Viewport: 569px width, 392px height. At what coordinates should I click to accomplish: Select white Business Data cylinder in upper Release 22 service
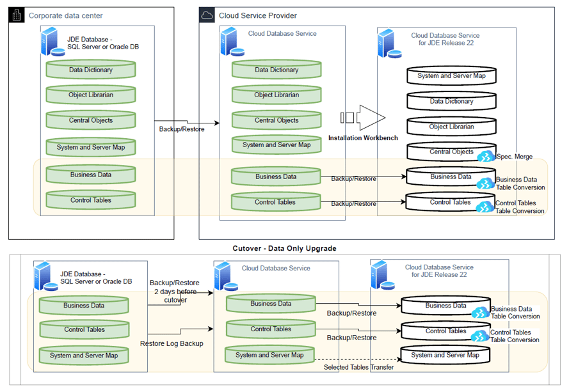(451, 176)
